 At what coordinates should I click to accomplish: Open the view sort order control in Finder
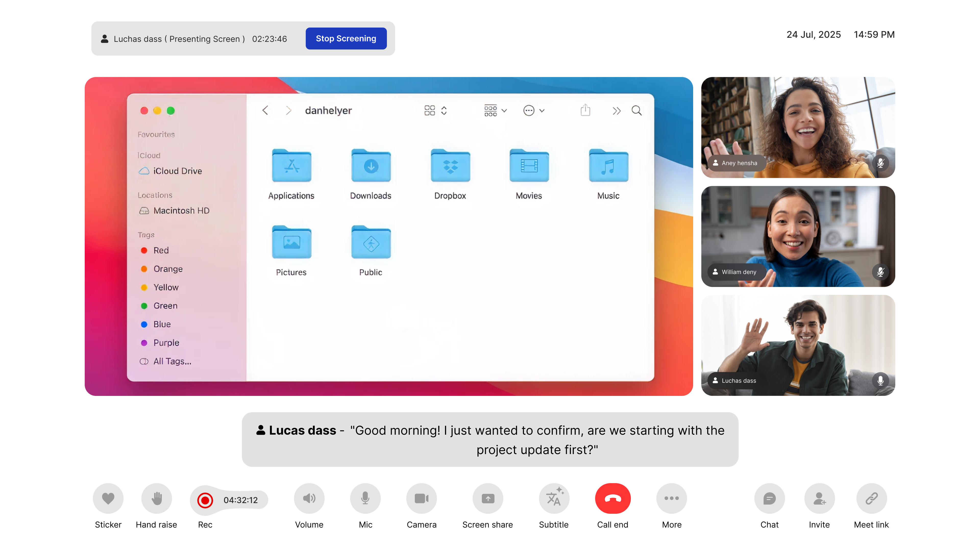[444, 110]
